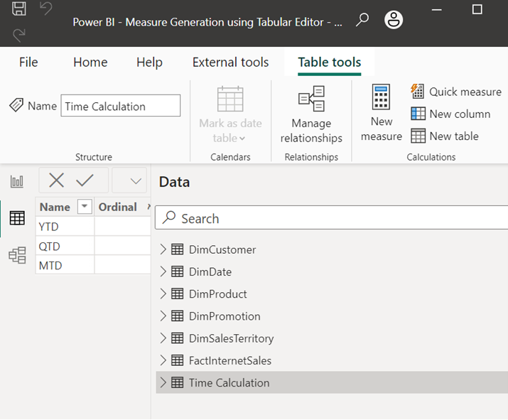Select the DimDate table in Data pane

210,271
